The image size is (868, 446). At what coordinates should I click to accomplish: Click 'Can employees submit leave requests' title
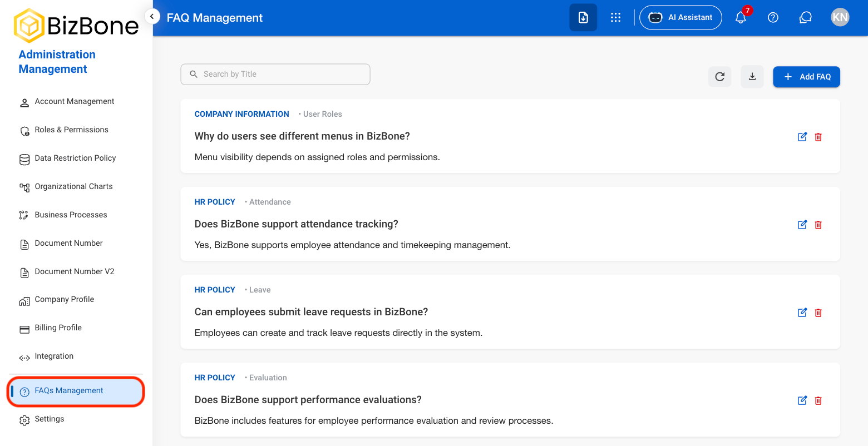pos(311,312)
